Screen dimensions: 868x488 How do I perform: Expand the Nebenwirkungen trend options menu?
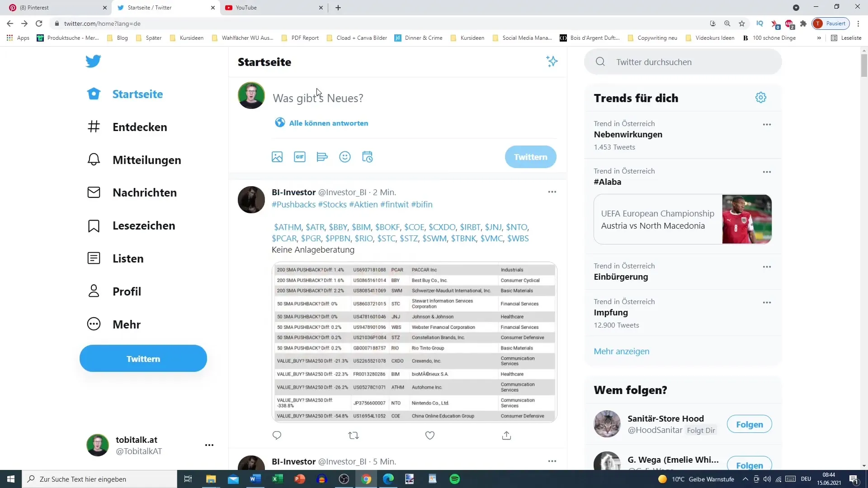tap(767, 124)
